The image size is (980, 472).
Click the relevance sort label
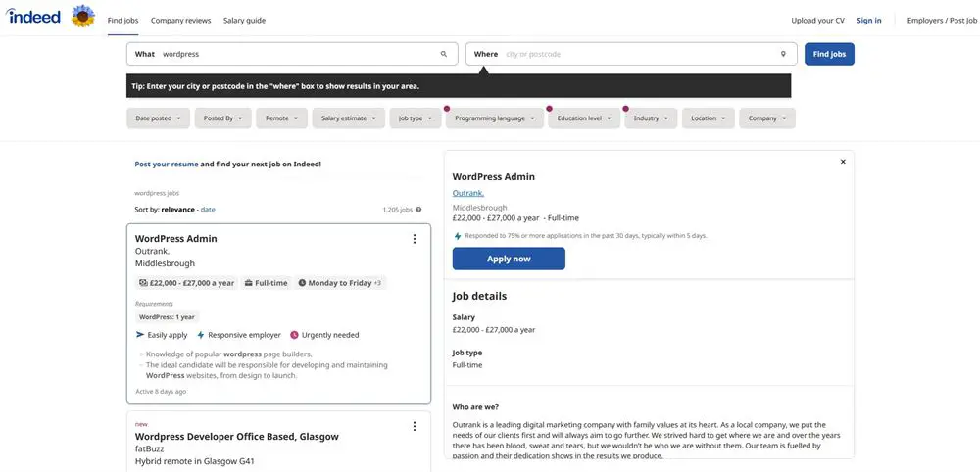pyautogui.click(x=178, y=210)
